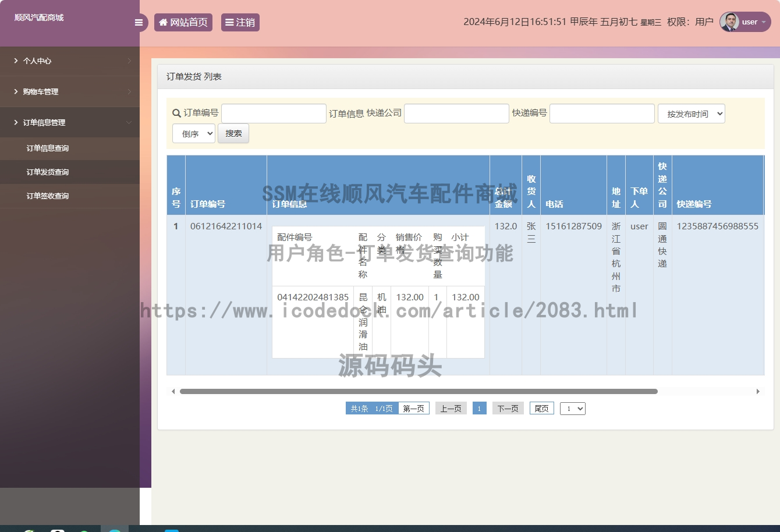Click the 订单发货 列表 panel heading
This screenshot has height=532, width=780.
point(194,76)
